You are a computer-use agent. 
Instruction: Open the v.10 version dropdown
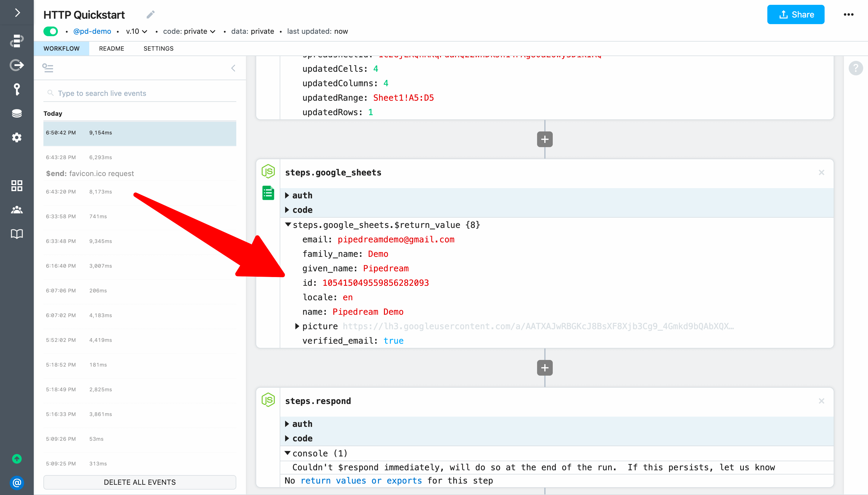click(x=136, y=31)
